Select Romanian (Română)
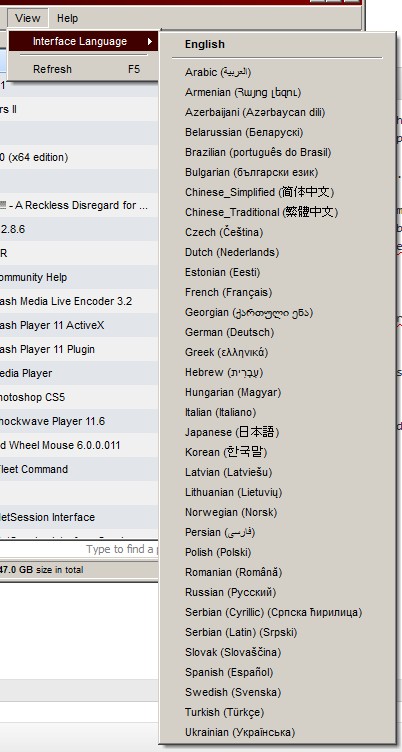Viewport: 402px width, 752px height. click(277, 572)
